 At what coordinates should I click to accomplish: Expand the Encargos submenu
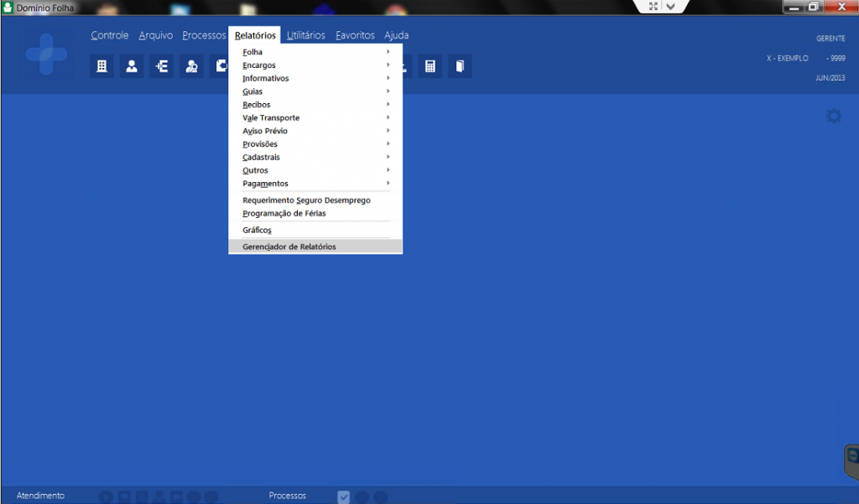pyautogui.click(x=315, y=65)
